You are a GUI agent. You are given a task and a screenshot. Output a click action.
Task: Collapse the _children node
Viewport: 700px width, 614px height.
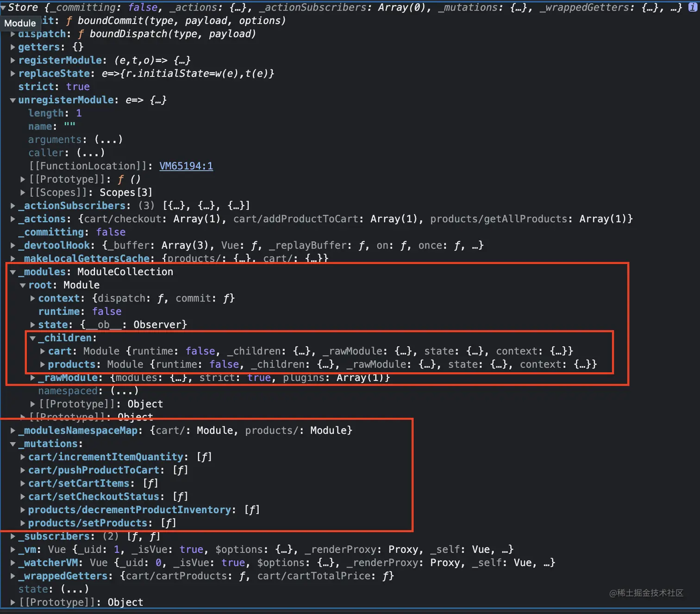(33, 338)
